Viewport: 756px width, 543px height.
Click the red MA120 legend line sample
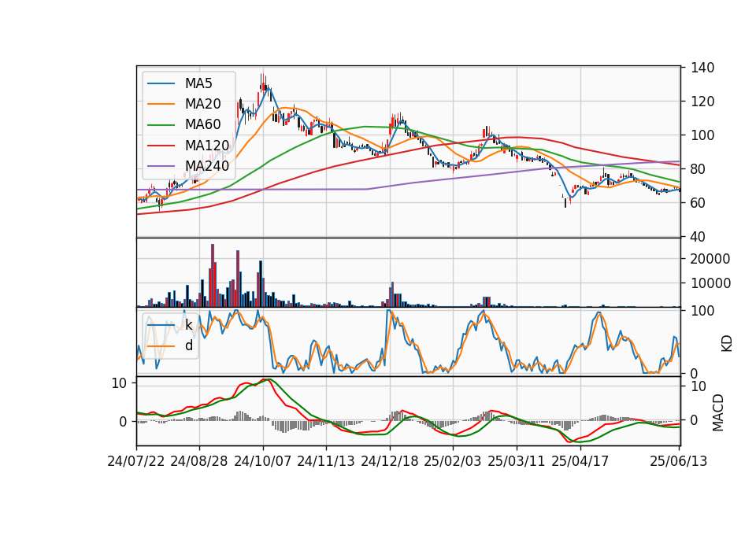coord(161,146)
